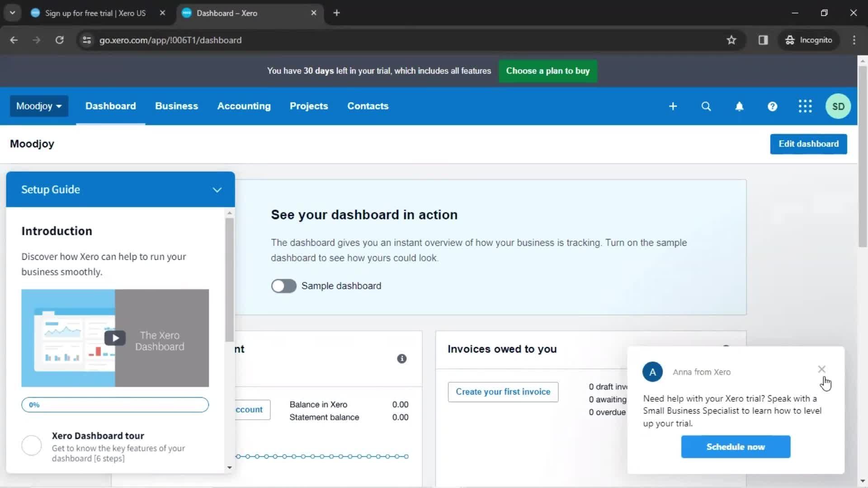Open a new browser tab

click(x=336, y=13)
